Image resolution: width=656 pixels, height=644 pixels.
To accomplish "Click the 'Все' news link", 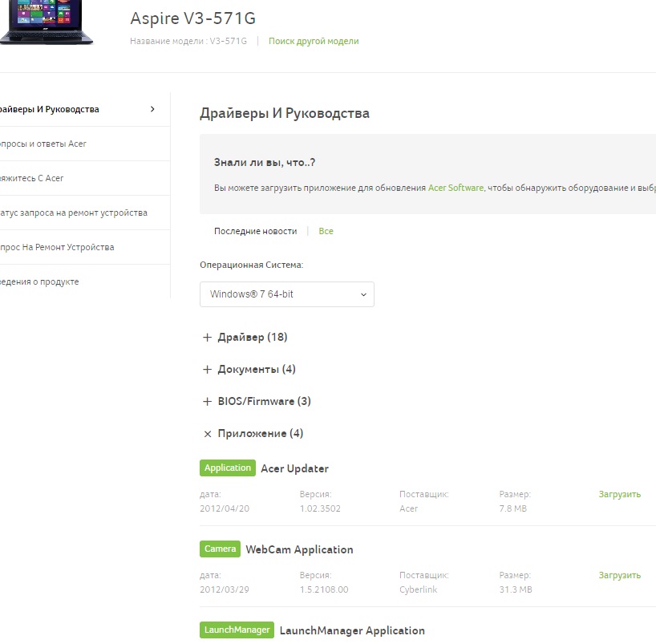I will (326, 231).
